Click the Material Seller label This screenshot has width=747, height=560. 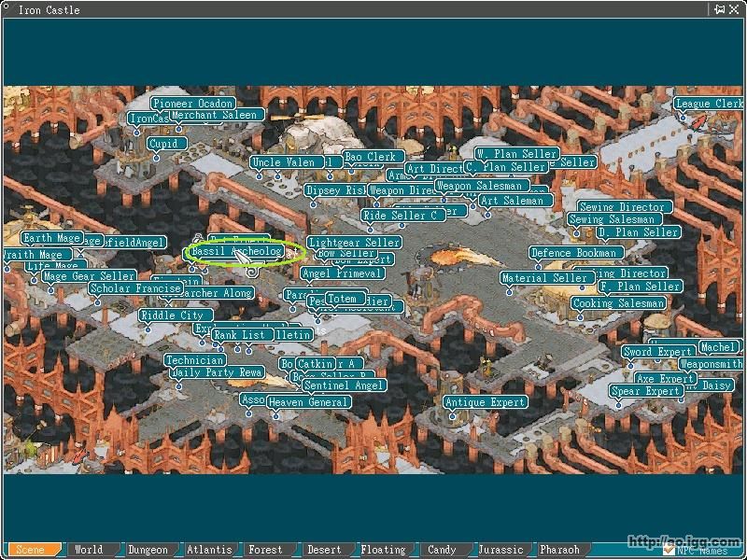(x=547, y=277)
